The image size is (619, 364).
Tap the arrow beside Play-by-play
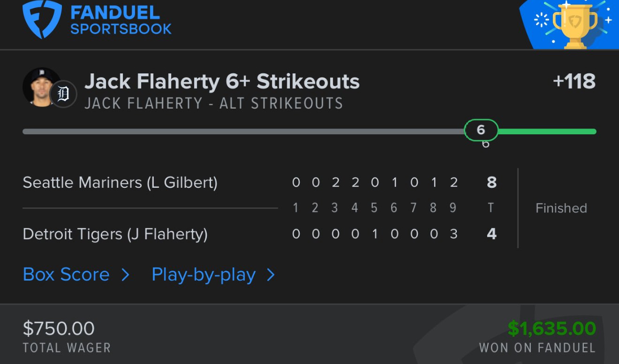[x=270, y=275]
